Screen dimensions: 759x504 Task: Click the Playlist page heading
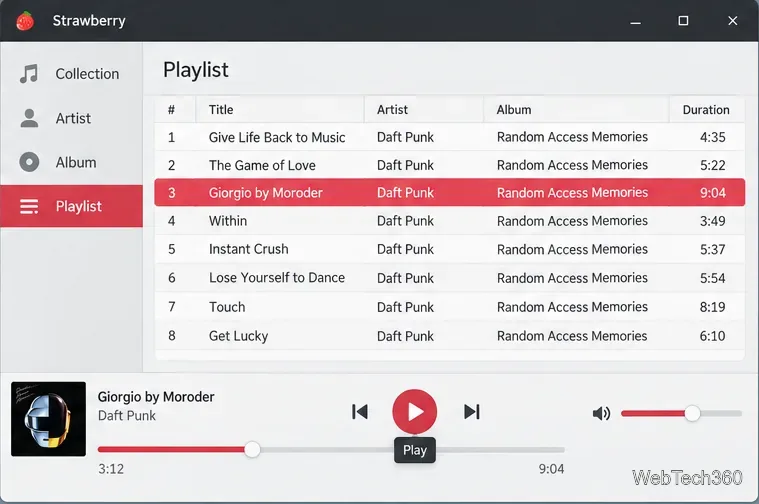coord(196,70)
